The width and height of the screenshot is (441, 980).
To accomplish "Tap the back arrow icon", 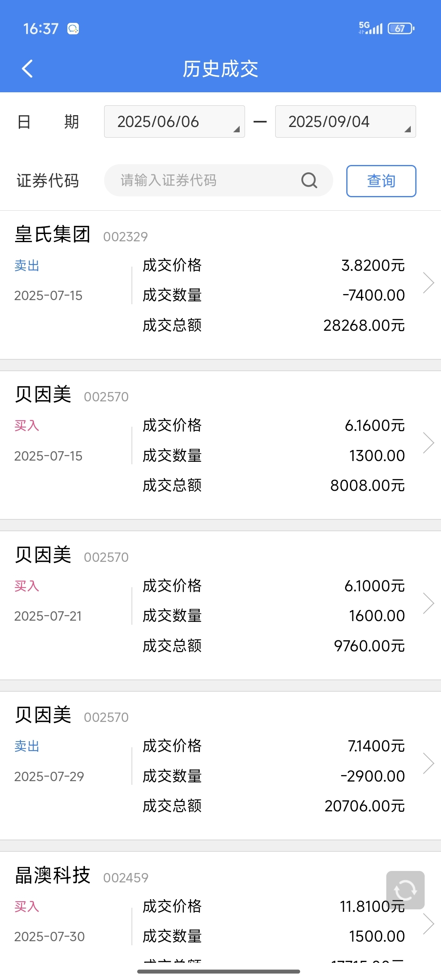I will 27,69.
